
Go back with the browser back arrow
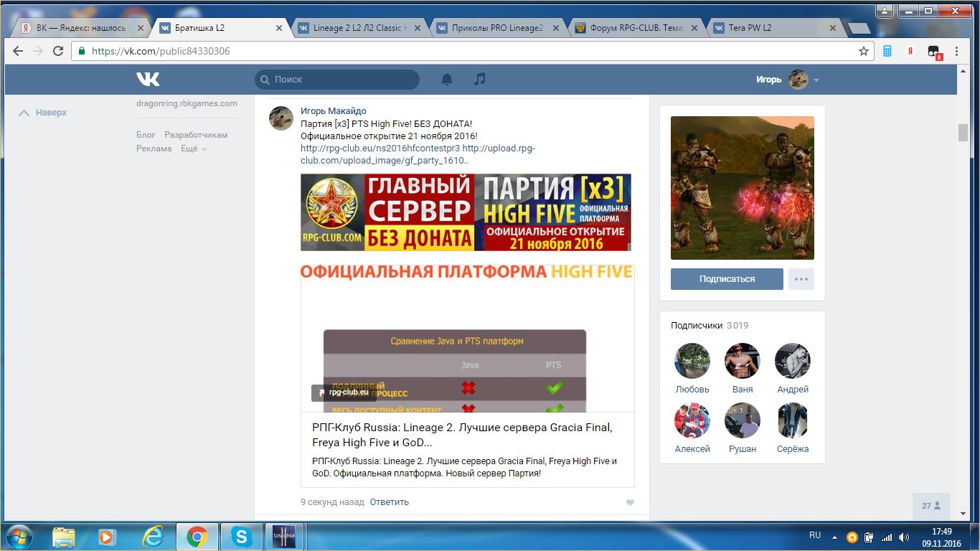pos(18,51)
